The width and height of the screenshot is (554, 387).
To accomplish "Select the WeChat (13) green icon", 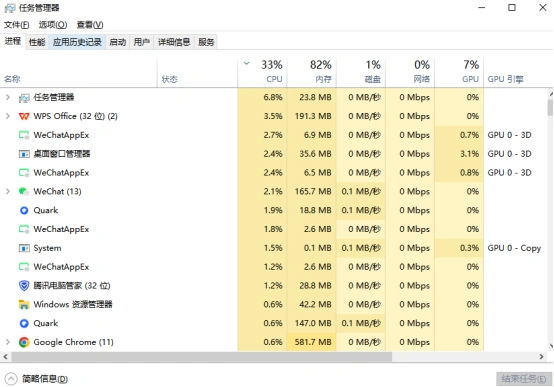I will coord(24,192).
